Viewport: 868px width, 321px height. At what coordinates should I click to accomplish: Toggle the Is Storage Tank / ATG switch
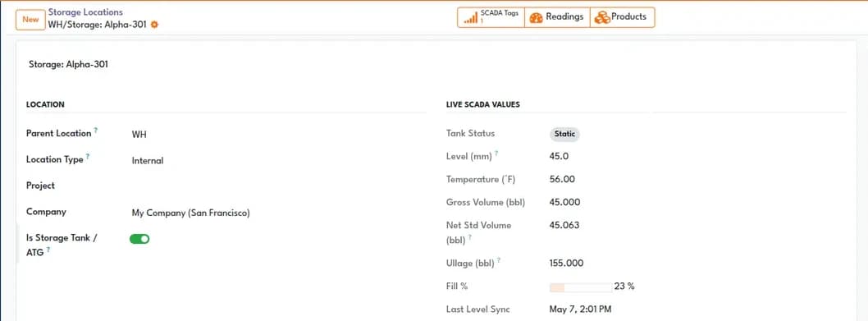tap(139, 239)
